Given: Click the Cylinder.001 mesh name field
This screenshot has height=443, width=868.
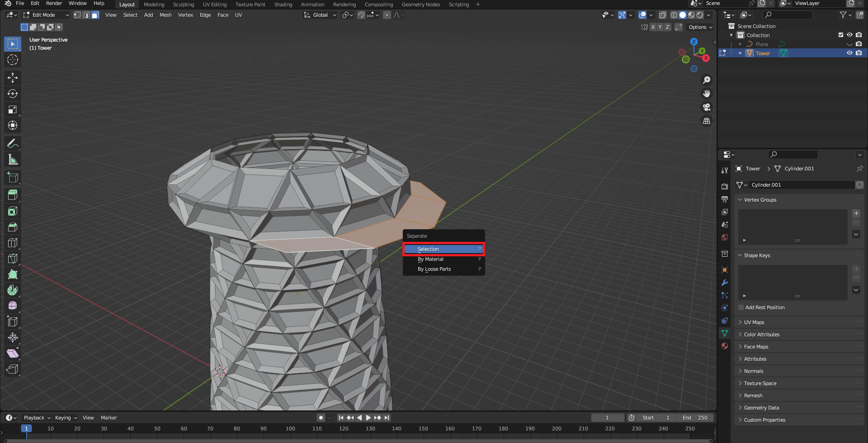Looking at the screenshot, I should tap(802, 185).
